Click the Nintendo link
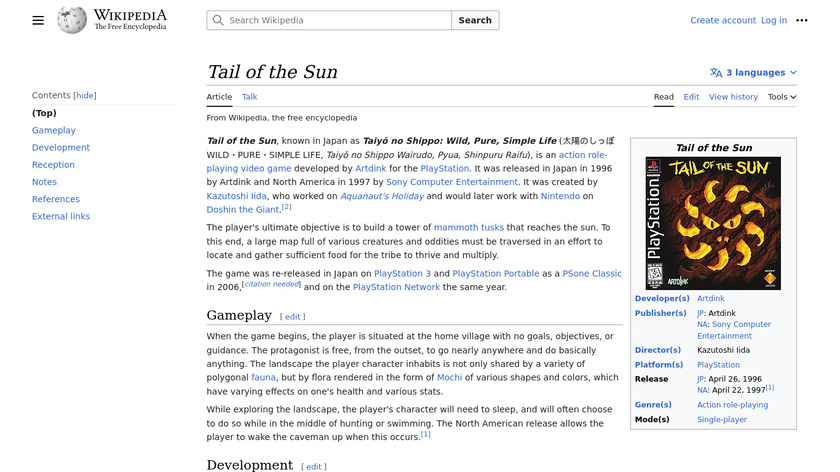 (x=560, y=196)
